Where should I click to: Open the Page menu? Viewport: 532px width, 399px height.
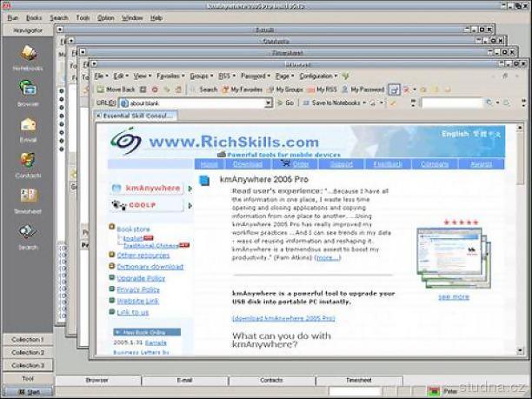tap(284, 76)
